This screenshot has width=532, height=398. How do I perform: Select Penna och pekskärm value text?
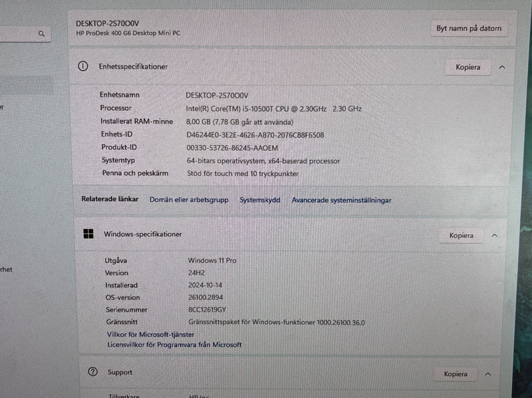[243, 173]
